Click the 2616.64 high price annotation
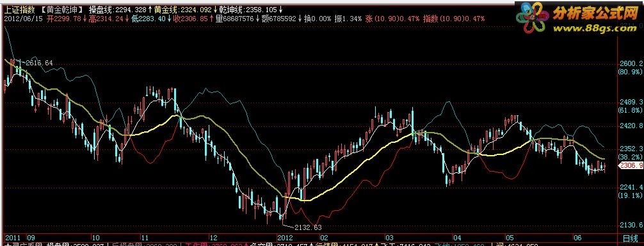The height and width of the screenshot is (246, 644). (x=39, y=63)
